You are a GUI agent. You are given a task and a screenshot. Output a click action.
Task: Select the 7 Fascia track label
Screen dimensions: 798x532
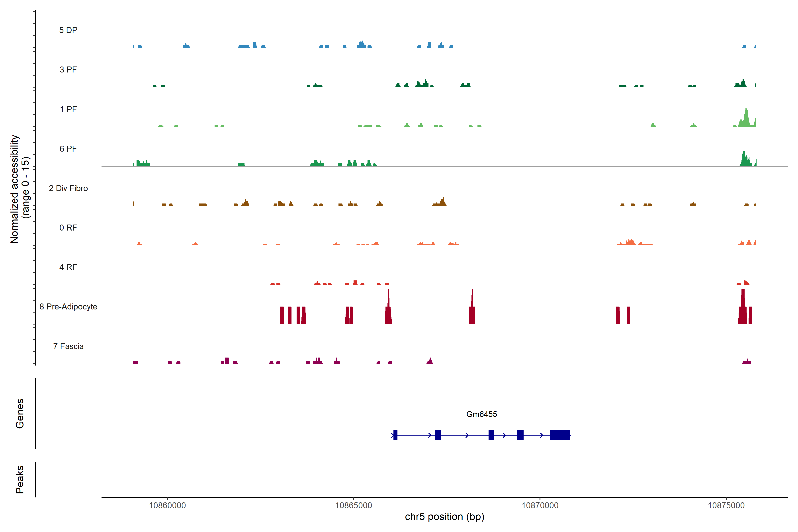(68, 346)
